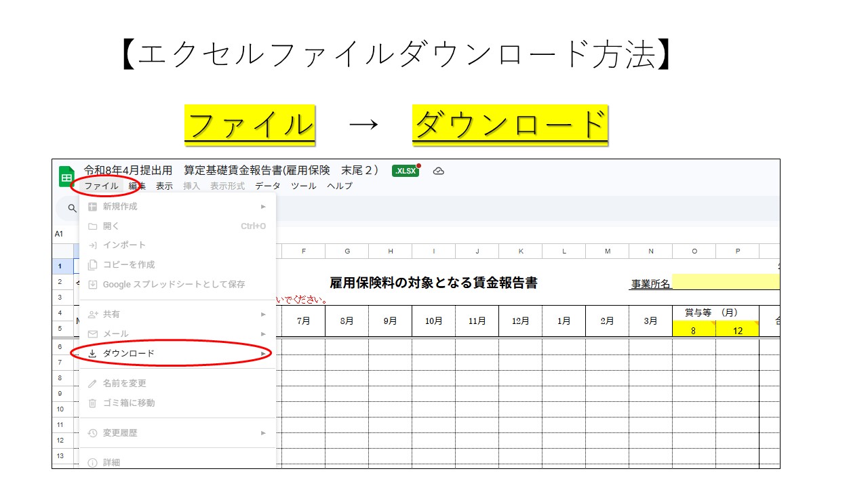Open the データ menu
This screenshot has width=868, height=488.
coord(267,186)
